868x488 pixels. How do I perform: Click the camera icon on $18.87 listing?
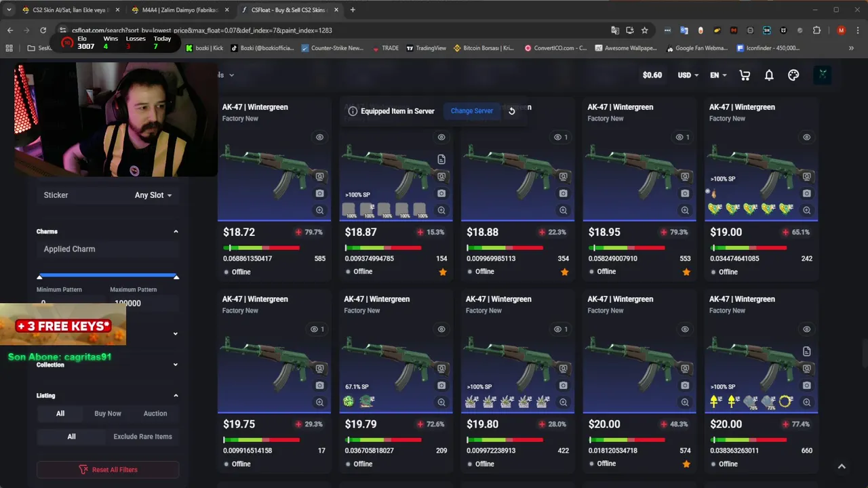441,193
